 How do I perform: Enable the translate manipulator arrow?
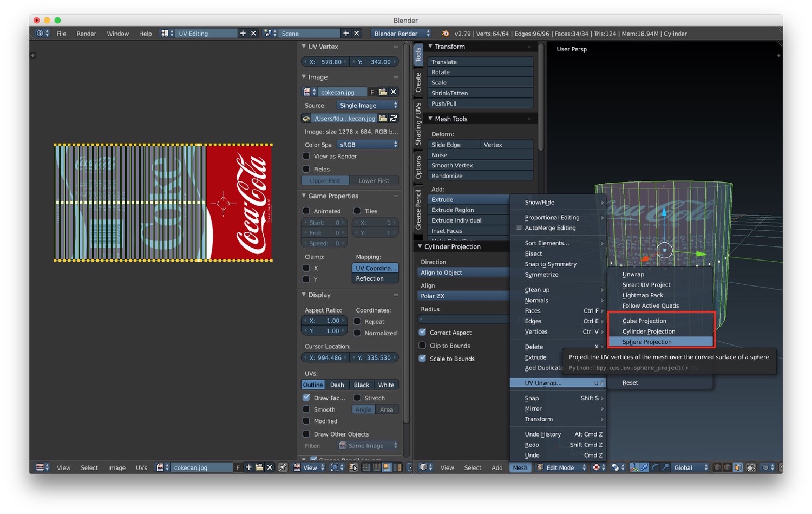point(644,467)
